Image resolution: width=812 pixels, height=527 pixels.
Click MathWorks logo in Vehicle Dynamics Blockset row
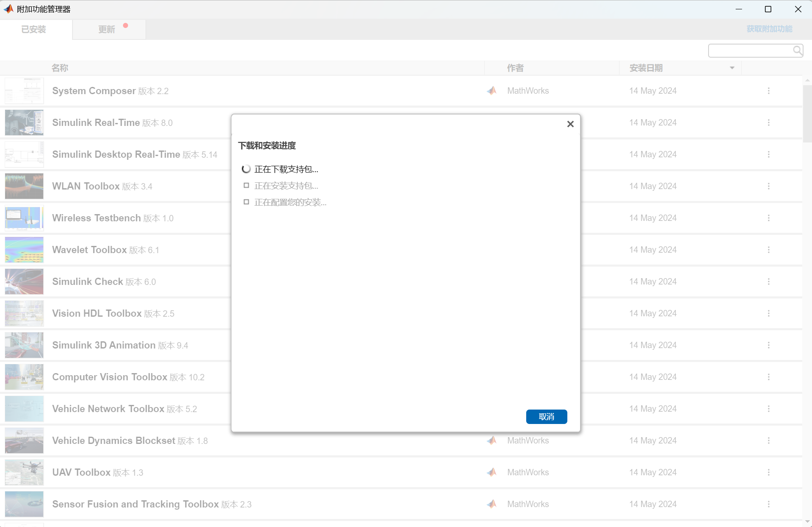(x=491, y=441)
